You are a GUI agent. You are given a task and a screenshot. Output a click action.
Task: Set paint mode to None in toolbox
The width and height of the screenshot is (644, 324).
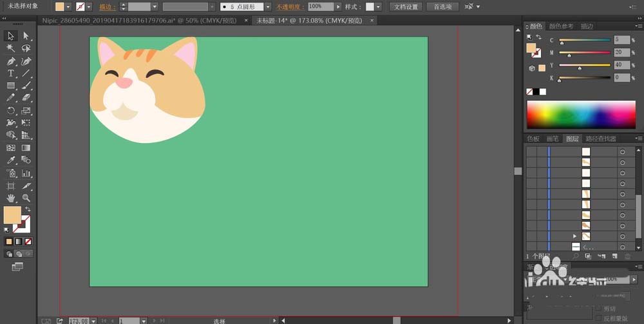tap(28, 242)
